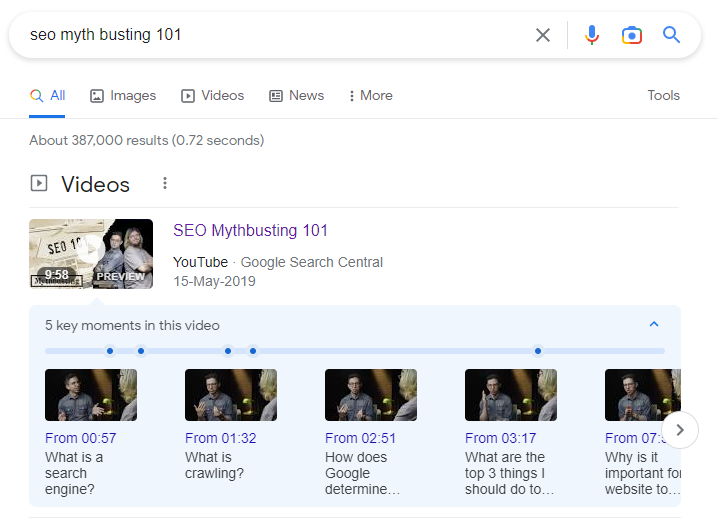Screen dimensions: 718x518
Task: Open the 'What is crawling?' thumbnail
Action: tap(231, 395)
